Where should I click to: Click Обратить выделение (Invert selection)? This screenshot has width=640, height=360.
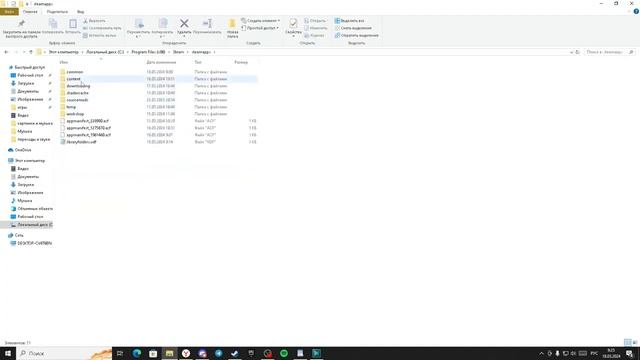[356, 36]
